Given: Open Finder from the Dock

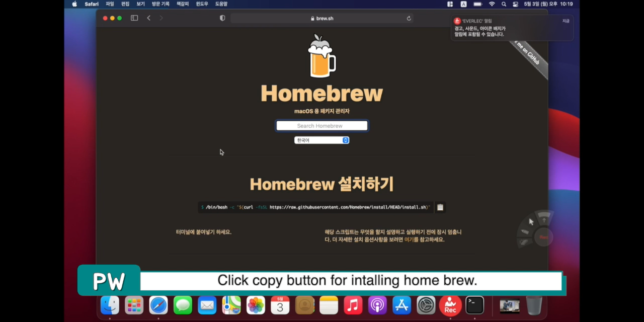Looking at the screenshot, I should (110, 305).
